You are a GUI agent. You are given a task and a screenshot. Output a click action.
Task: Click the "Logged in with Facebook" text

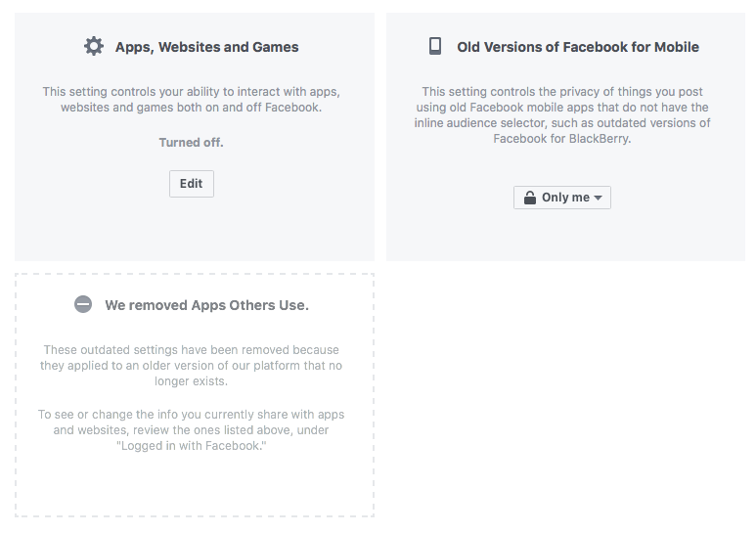[x=192, y=446]
